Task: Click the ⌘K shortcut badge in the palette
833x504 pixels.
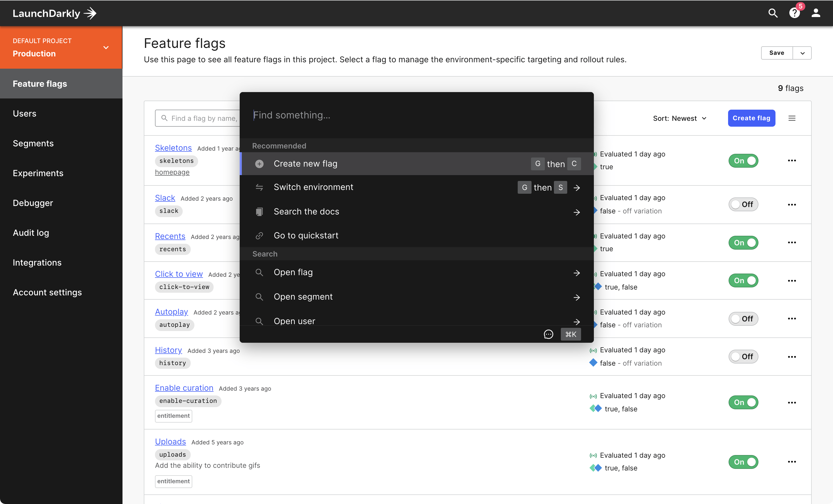Action: (571, 334)
